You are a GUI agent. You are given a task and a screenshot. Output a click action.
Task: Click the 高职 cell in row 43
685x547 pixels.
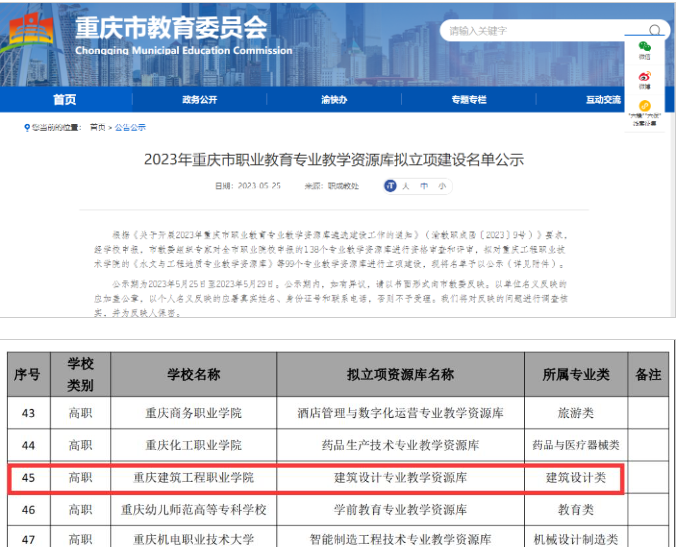click(x=80, y=413)
